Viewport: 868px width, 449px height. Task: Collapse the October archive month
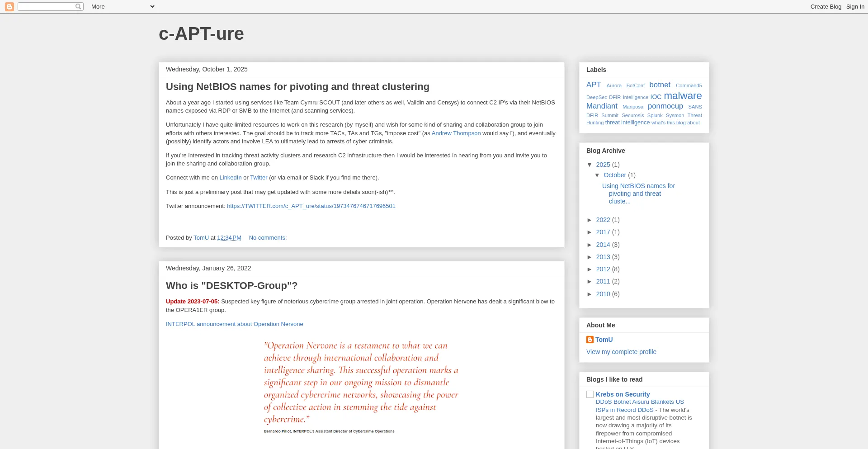pos(597,175)
